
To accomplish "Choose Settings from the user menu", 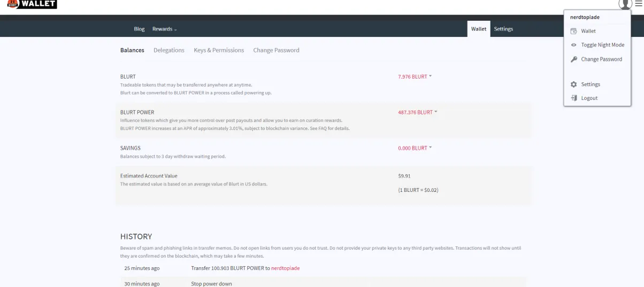I will click(x=591, y=84).
